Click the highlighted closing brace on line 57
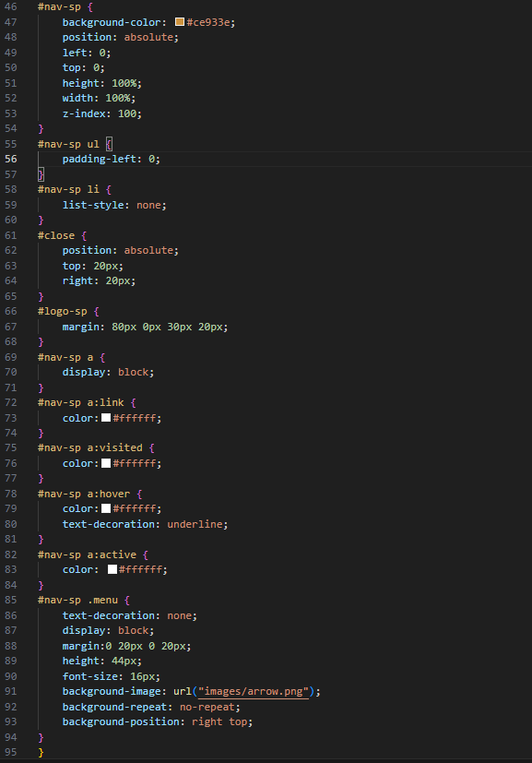The width and height of the screenshot is (532, 763). tap(41, 174)
